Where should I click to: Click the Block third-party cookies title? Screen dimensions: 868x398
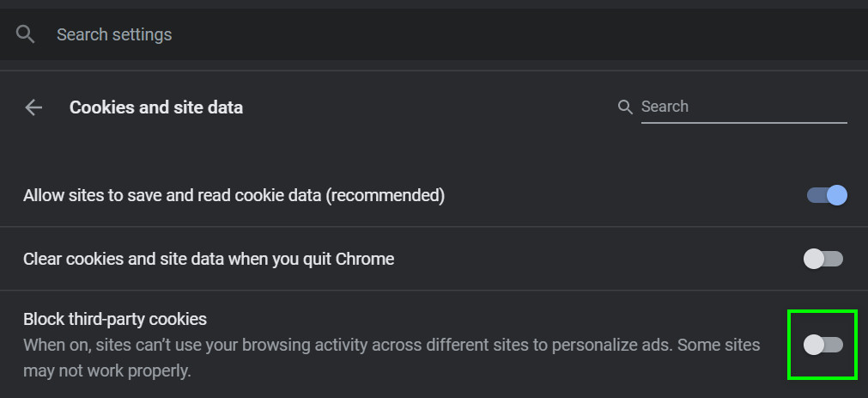(115, 319)
